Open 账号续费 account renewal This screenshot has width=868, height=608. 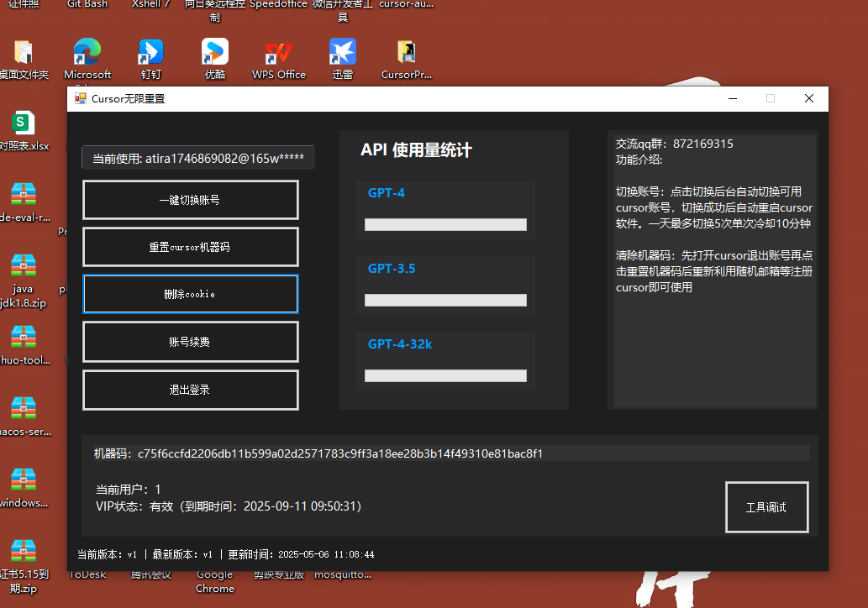[x=191, y=342]
